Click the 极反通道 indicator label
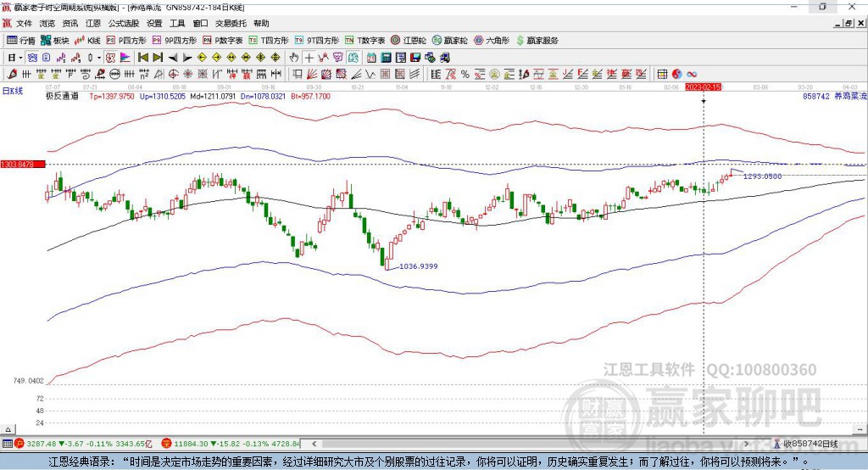 [x=62, y=97]
